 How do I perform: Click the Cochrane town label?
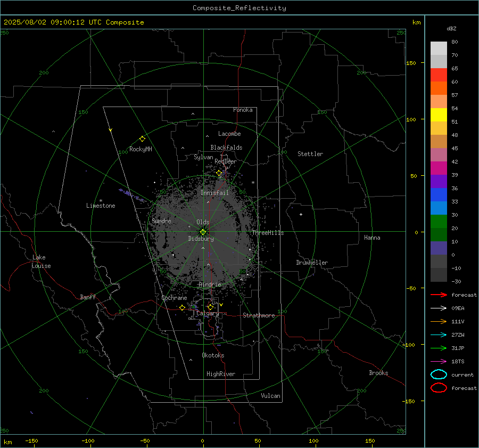(174, 298)
